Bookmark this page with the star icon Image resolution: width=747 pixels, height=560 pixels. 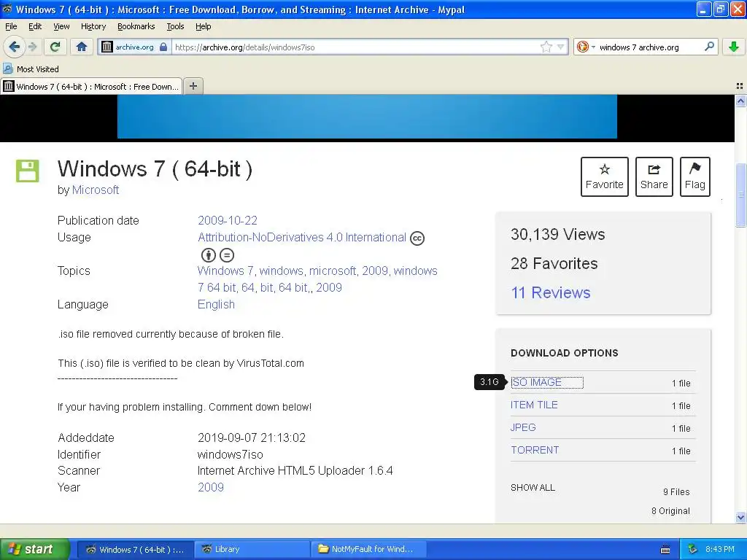[x=546, y=47]
